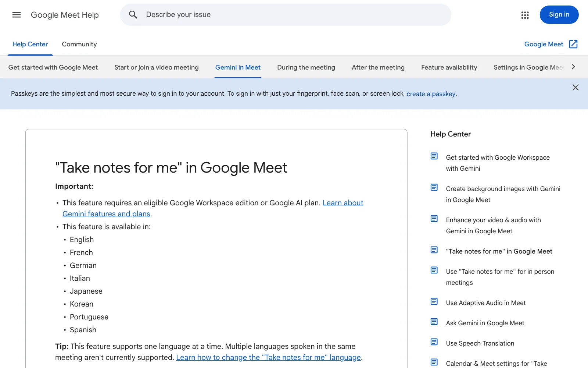
Task: Click the Japanese list item
Action: pos(86,291)
